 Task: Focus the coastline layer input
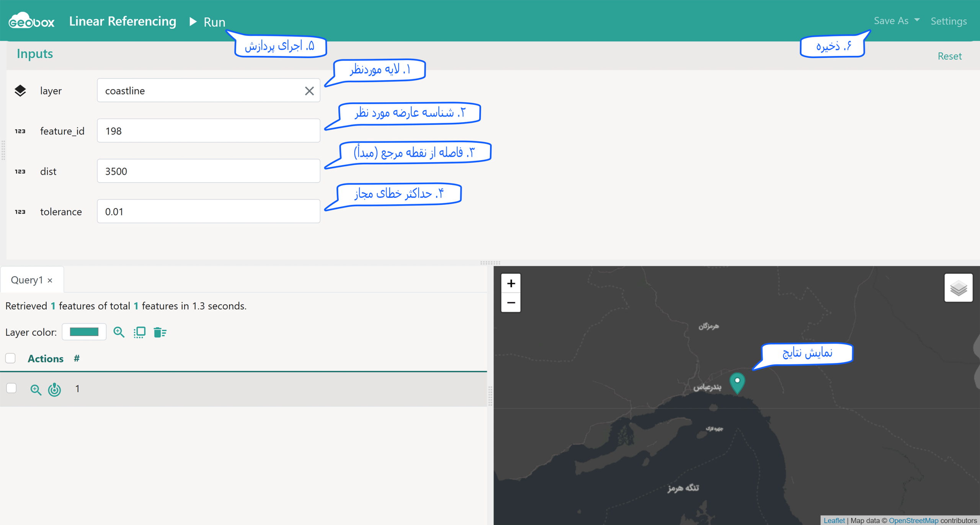[x=209, y=90]
